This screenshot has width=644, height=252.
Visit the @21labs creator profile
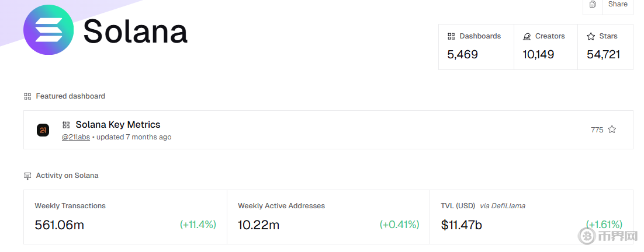click(x=76, y=137)
